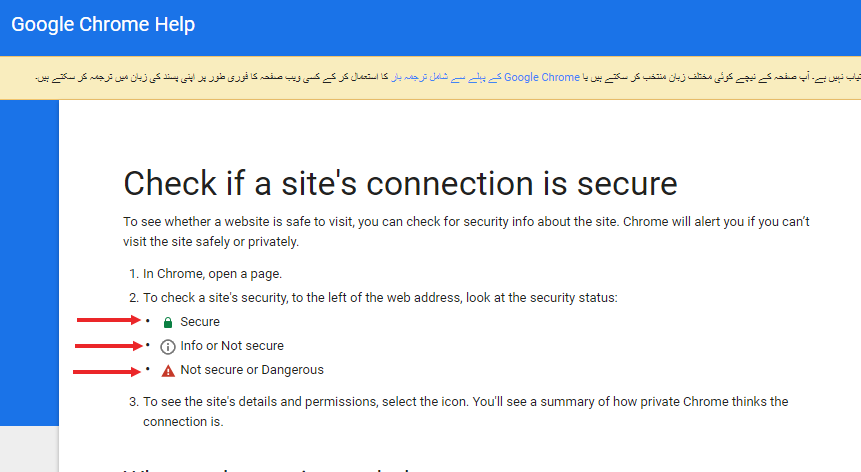This screenshot has height=472, width=861.
Task: Click the circled 'i' Info icon
Action: coord(167,347)
